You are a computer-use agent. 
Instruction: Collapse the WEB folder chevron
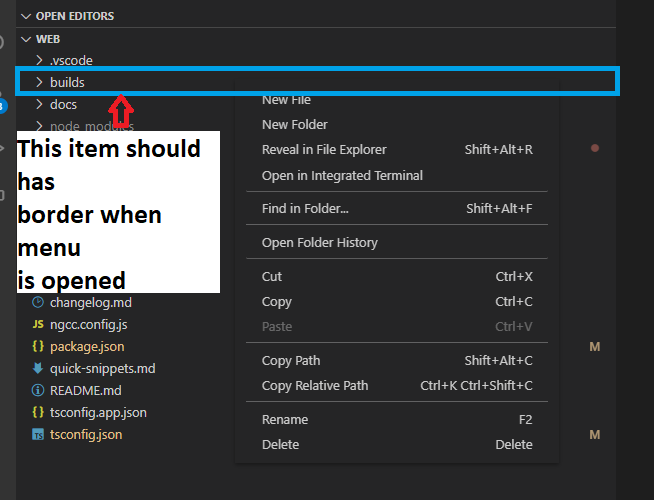tap(26, 39)
